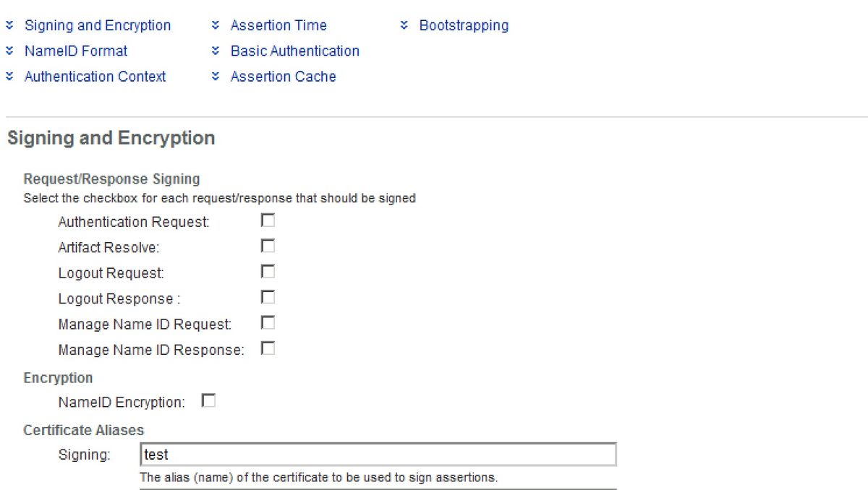The image size is (868, 490).
Task: Enable Manage Name ID Request signing
Action: pyautogui.click(x=268, y=322)
